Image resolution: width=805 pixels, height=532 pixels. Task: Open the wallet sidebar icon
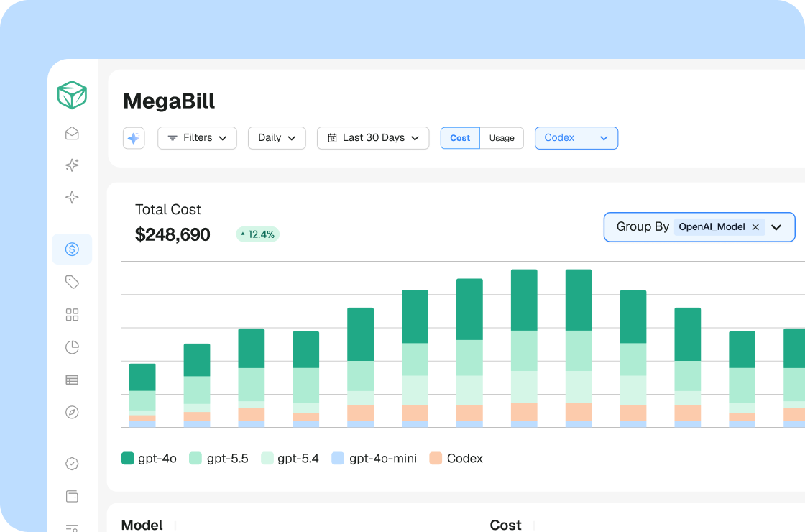point(72,497)
